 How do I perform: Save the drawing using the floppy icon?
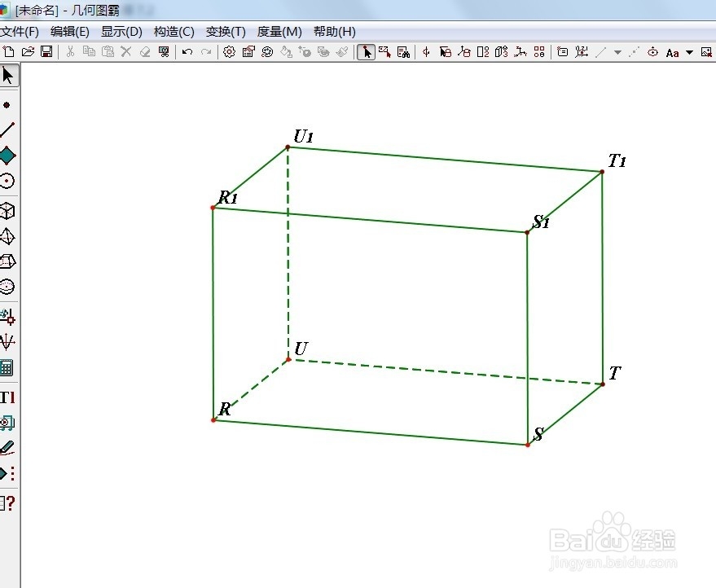[46, 51]
